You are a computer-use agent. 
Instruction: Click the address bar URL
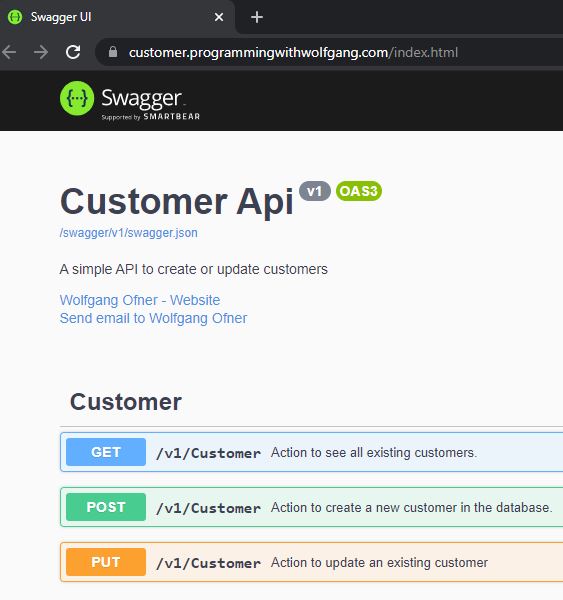point(293,52)
